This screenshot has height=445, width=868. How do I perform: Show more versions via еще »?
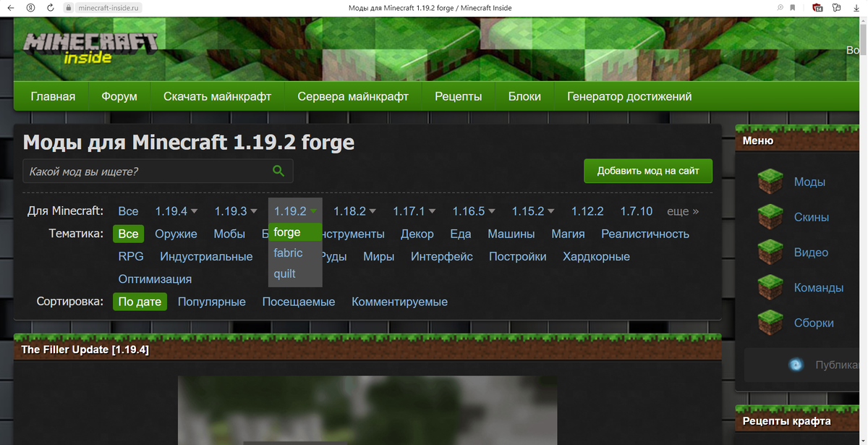[683, 211]
